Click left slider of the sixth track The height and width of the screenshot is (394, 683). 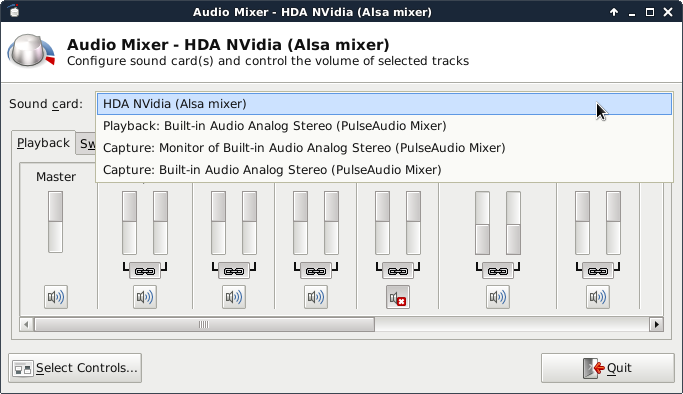pos(482,223)
